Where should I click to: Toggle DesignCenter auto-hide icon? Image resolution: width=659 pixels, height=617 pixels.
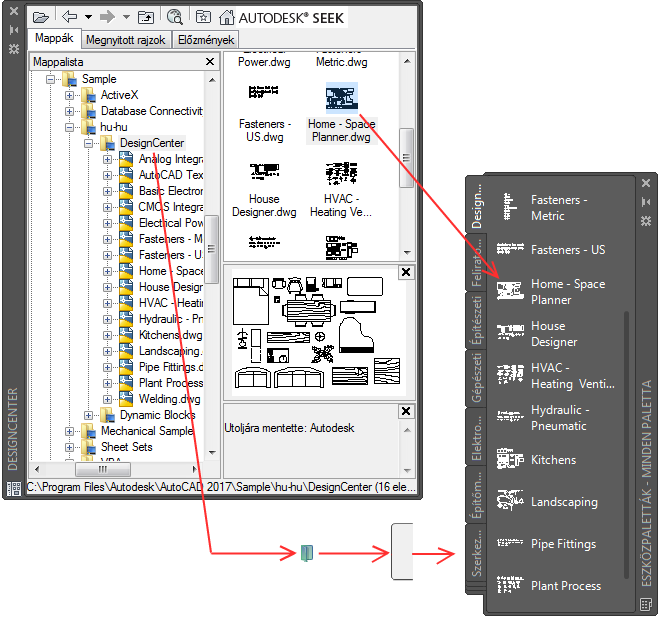click(x=14, y=30)
